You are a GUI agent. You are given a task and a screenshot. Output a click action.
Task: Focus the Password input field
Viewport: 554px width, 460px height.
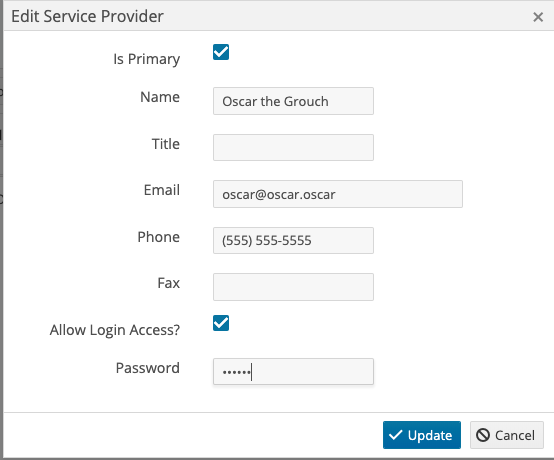(x=293, y=371)
